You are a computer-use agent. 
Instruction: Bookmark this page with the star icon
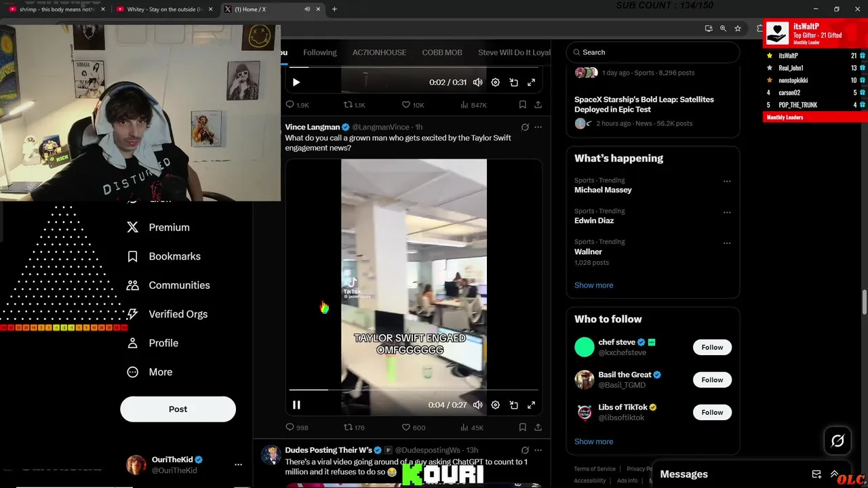click(x=738, y=28)
